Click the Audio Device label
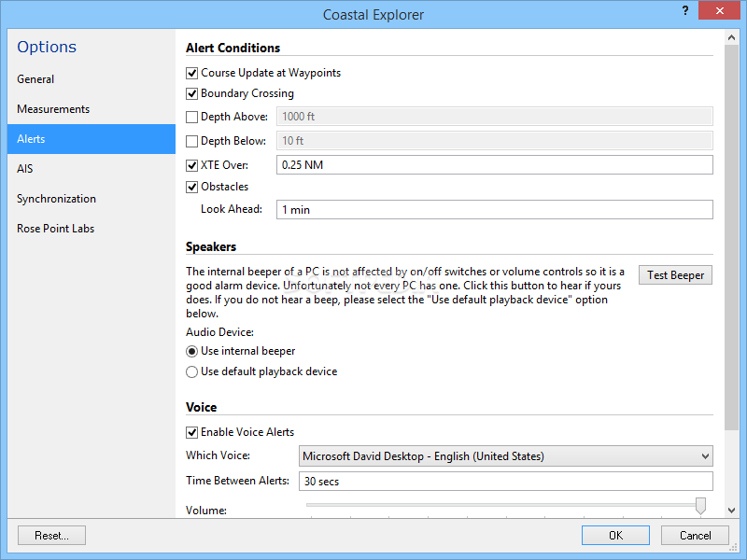747x560 pixels. click(x=219, y=332)
